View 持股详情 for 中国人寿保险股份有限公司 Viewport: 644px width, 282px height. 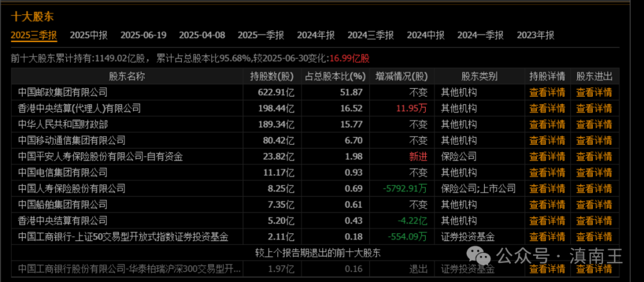[547, 188]
